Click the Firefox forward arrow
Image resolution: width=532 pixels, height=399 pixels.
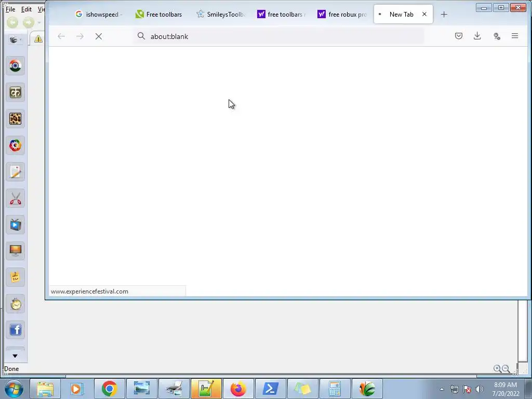pos(80,36)
